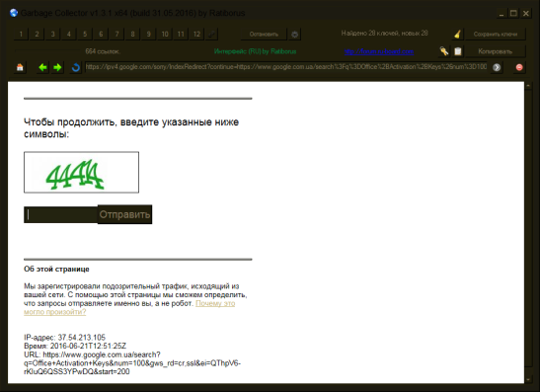Click the 'Интерфейс (RU) by Ratiborus' label
540x392 pixels.
coord(255,51)
